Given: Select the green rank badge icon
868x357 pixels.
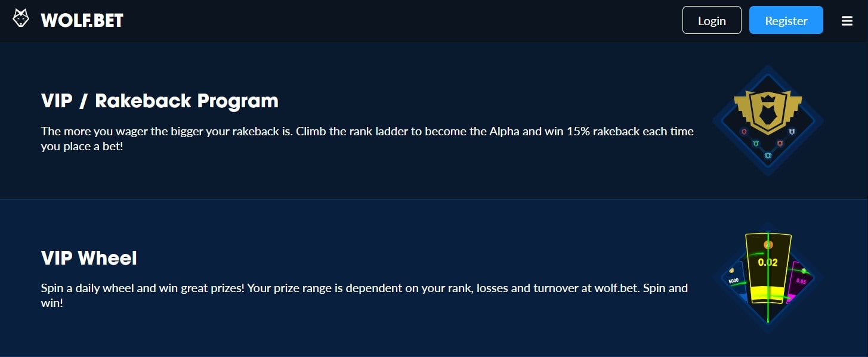Looking at the screenshot, I should (x=755, y=143).
